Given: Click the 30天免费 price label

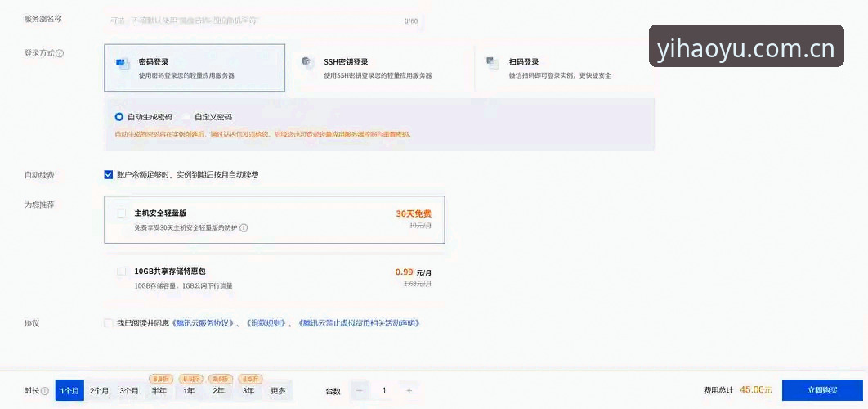Looking at the screenshot, I should [x=414, y=213].
